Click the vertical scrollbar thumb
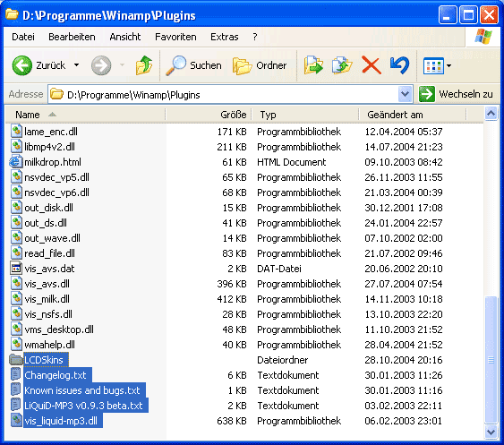Image resolution: width=504 pixels, height=445 pixels. click(x=491, y=359)
